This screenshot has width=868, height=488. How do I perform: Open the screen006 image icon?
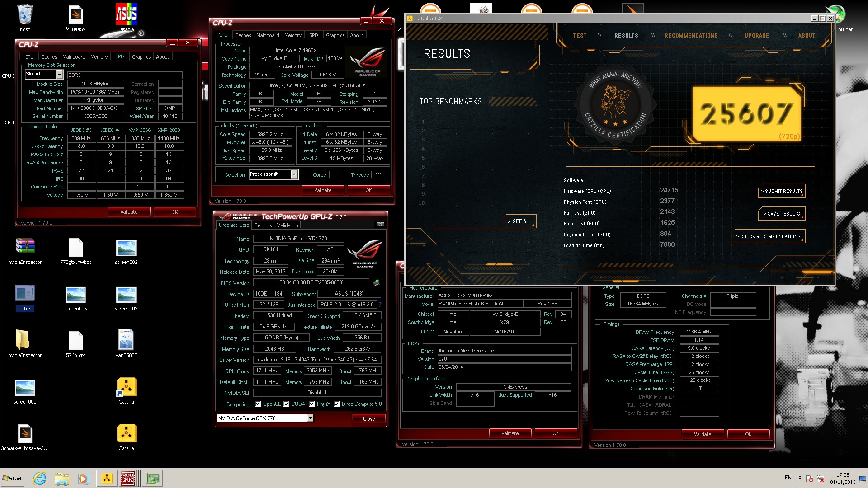click(x=75, y=297)
